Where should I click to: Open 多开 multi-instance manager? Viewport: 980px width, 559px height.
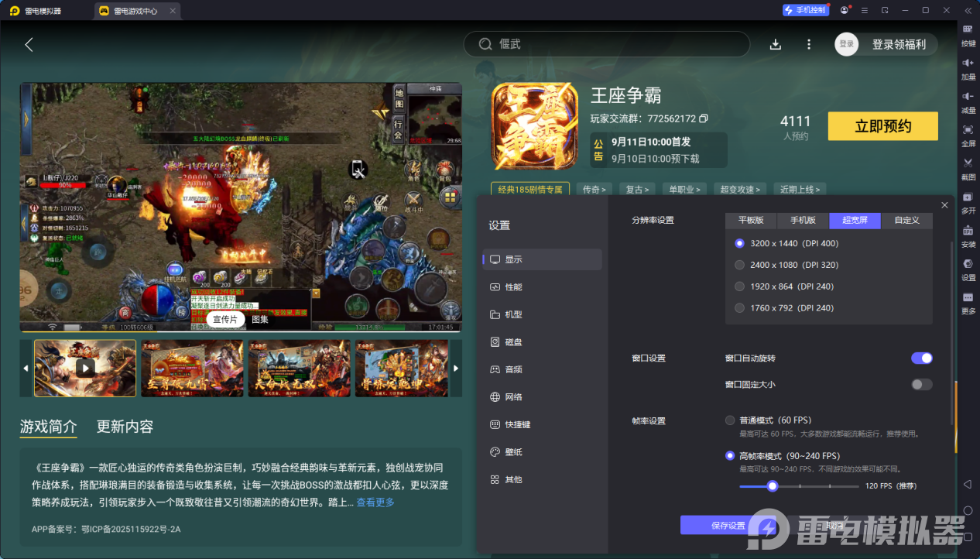(x=968, y=201)
